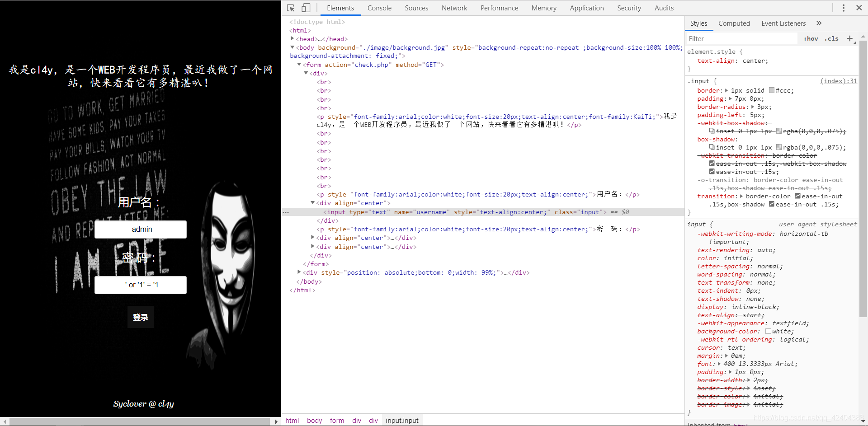Expand the head element node
The image size is (868, 426).
[292, 39]
